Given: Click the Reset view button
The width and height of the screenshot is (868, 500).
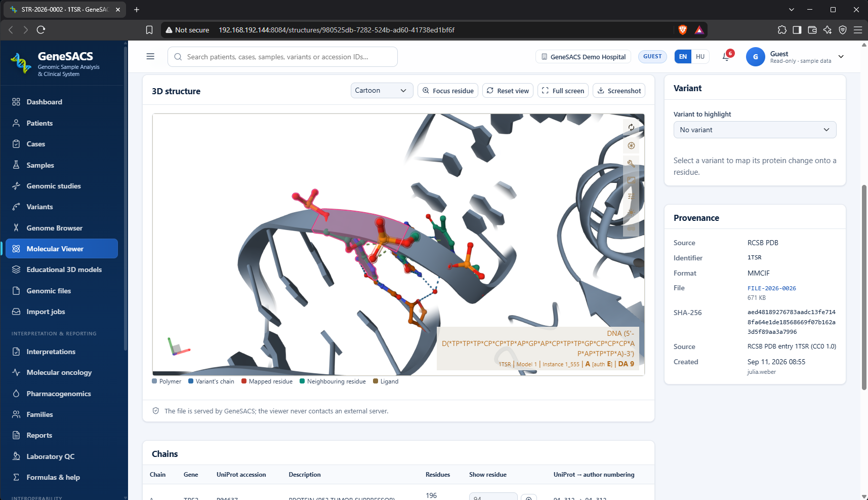Looking at the screenshot, I should click(508, 91).
